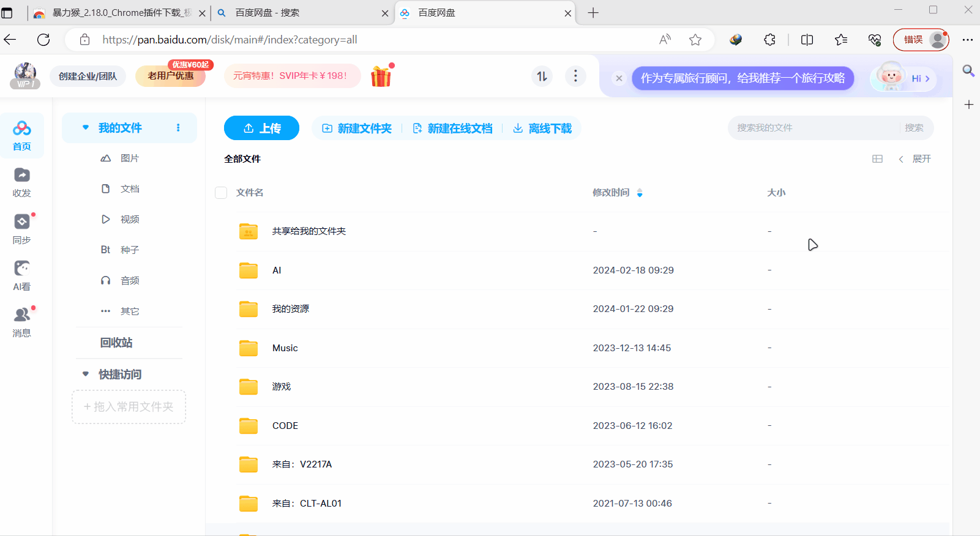
Task: Open browser settings and more menu
Action: pos(968,40)
